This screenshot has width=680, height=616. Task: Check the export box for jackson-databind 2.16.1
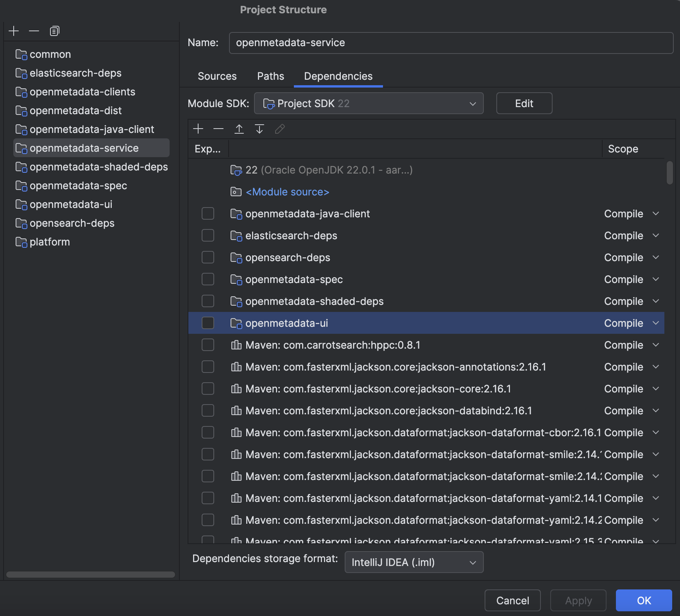tap(208, 410)
